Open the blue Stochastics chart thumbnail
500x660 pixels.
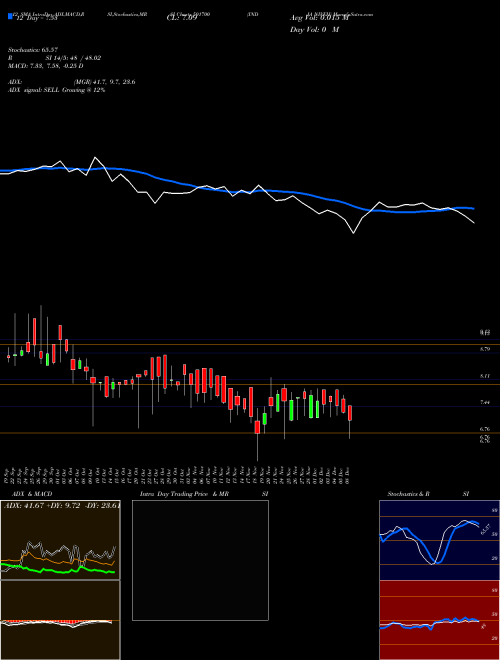point(439,540)
